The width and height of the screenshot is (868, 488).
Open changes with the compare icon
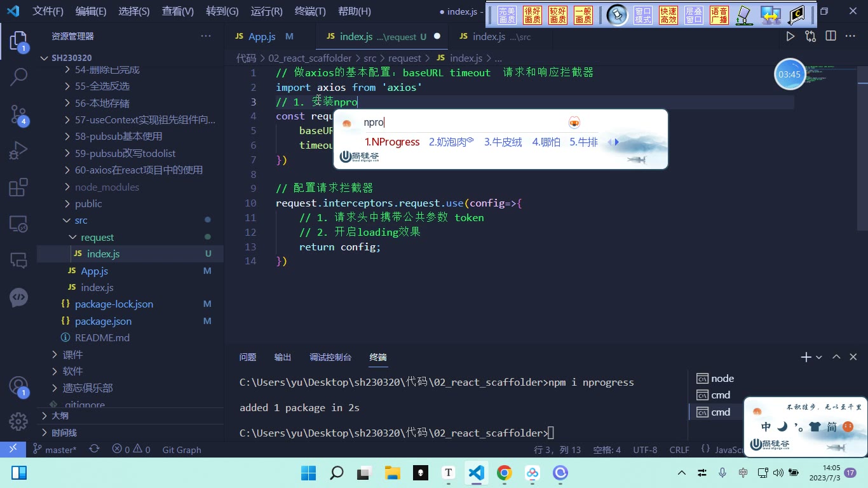[810, 37]
